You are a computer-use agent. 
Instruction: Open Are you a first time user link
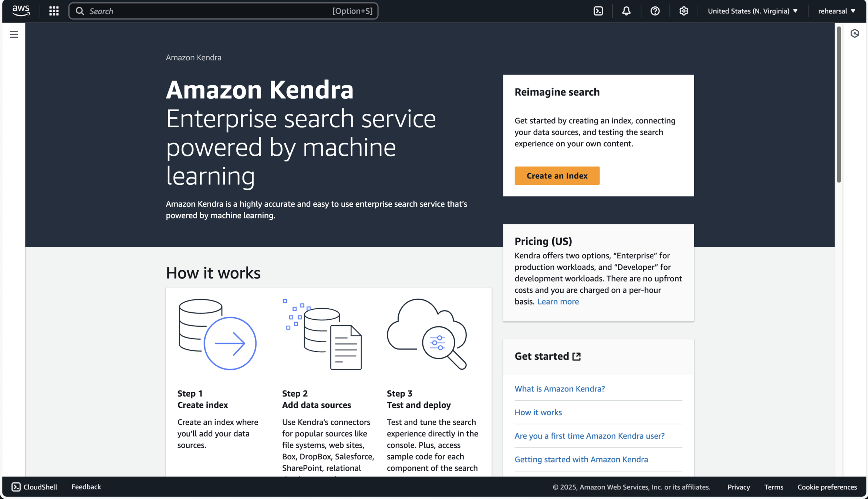pyautogui.click(x=589, y=436)
